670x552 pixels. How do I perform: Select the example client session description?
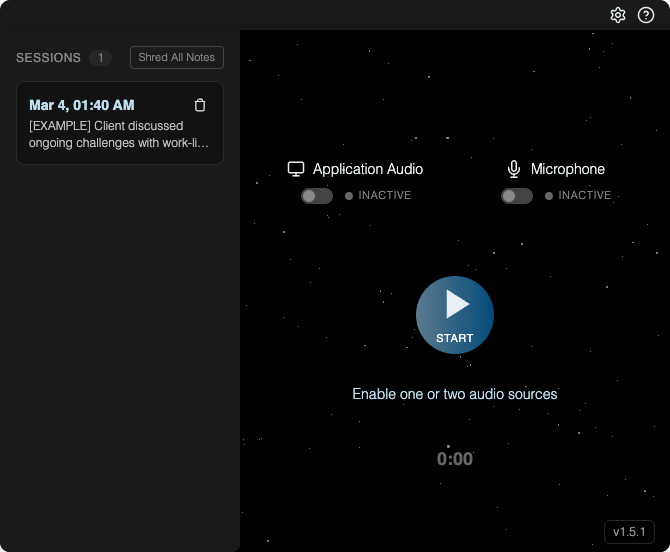120,134
